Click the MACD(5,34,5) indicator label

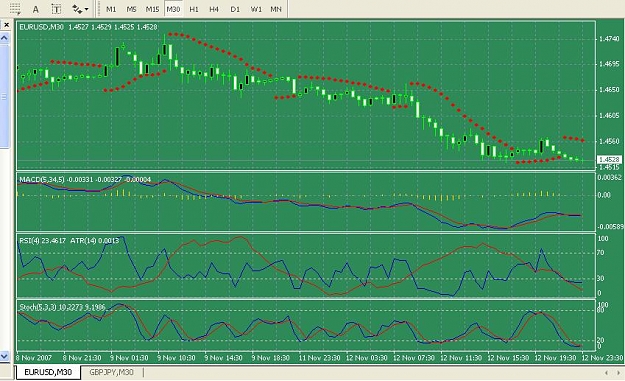coord(41,180)
